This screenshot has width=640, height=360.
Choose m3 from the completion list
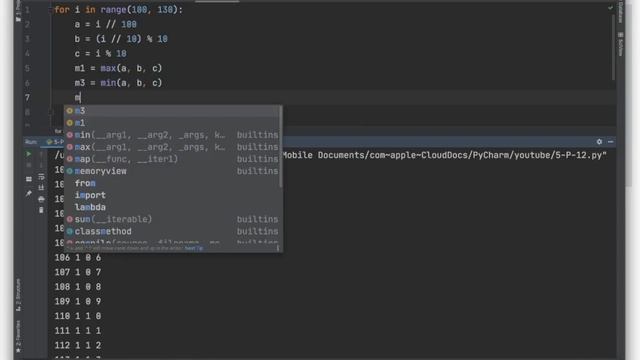coord(173,111)
